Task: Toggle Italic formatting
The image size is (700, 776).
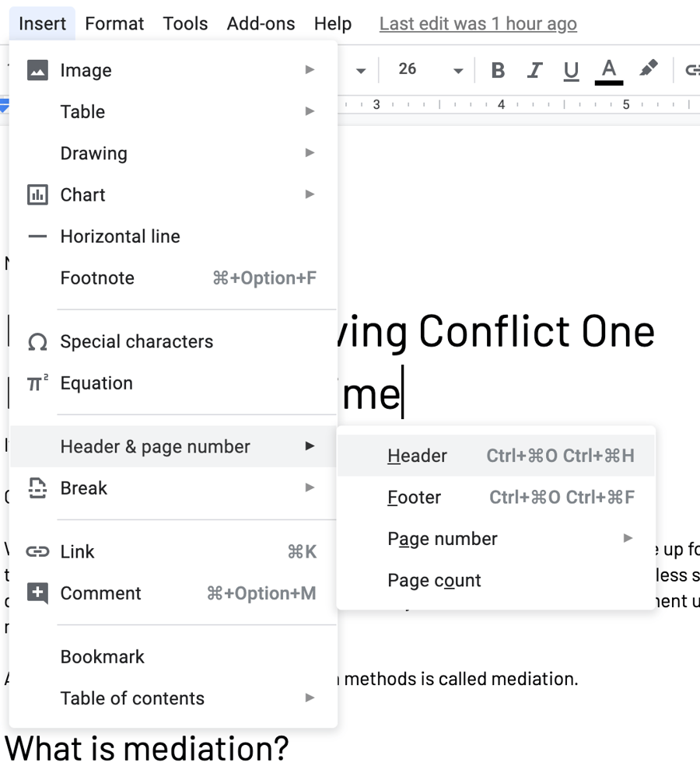Action: point(534,70)
